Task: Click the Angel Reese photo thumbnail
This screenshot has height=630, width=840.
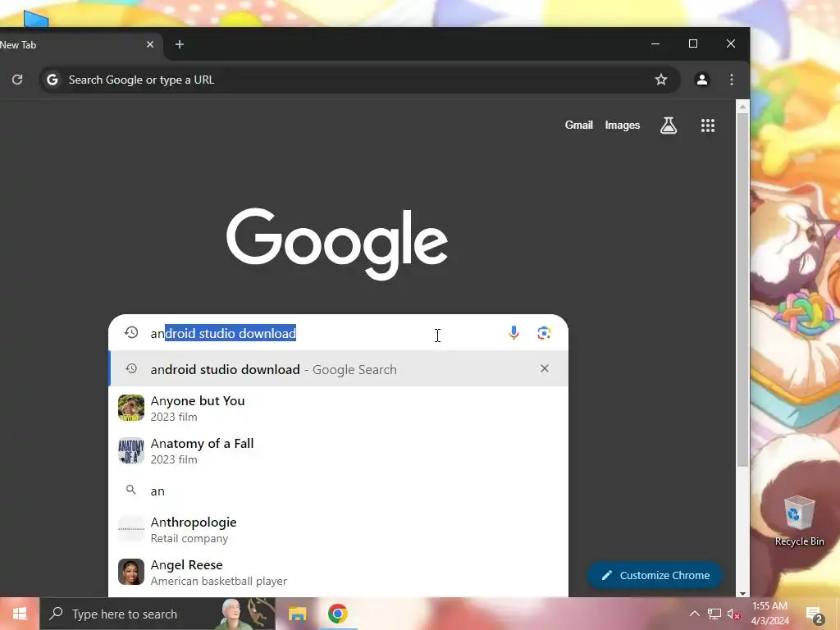Action: (131, 572)
